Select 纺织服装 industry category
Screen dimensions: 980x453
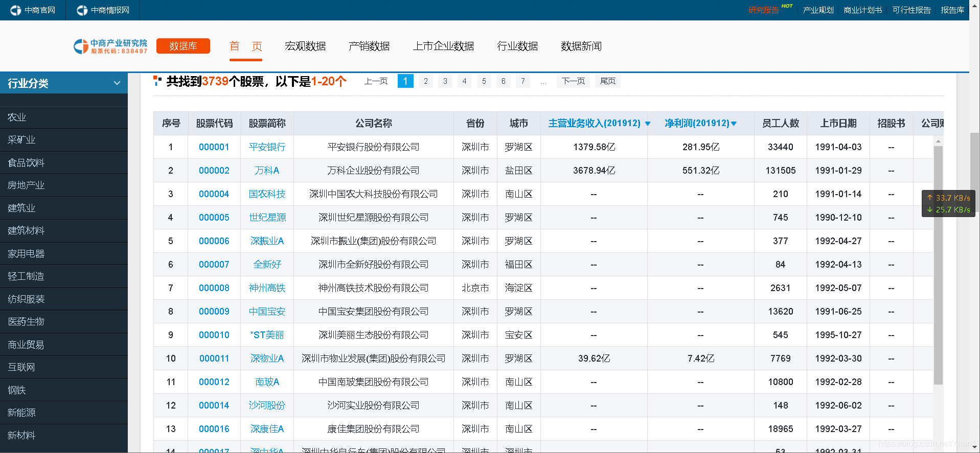pos(64,299)
